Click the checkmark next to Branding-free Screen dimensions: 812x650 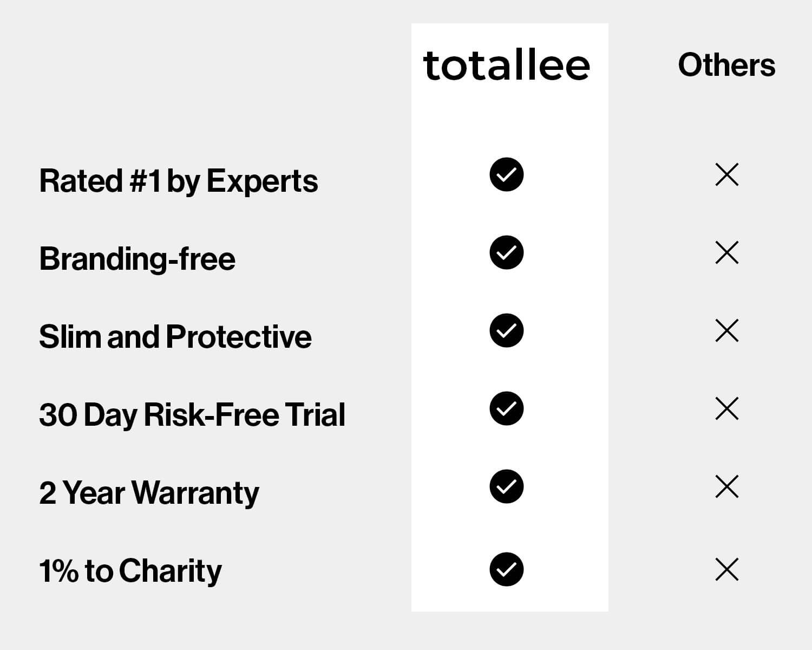coord(506,252)
